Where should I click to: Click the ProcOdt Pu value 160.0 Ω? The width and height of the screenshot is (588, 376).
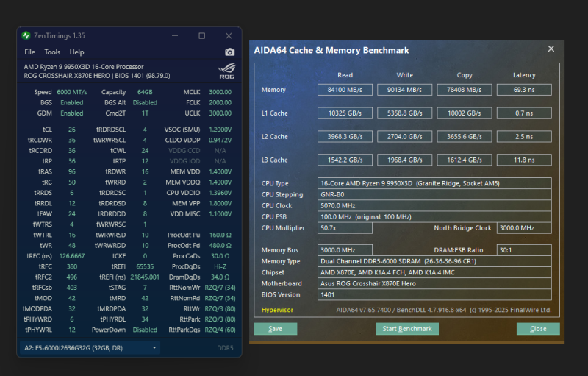tap(220, 235)
